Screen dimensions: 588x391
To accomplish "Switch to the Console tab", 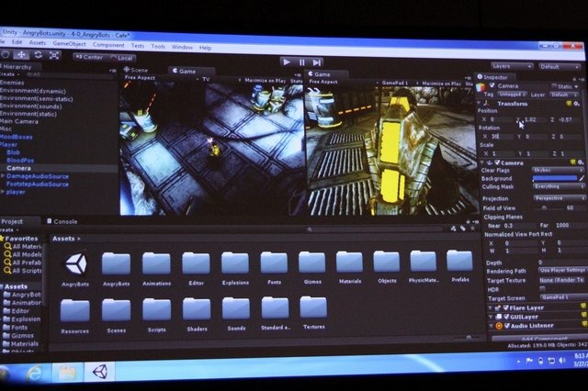I will point(62,221).
